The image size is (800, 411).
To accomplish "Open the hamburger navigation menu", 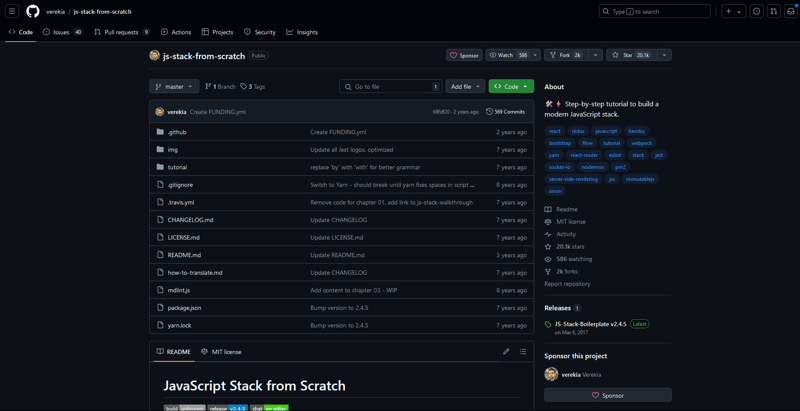I will pos(12,11).
